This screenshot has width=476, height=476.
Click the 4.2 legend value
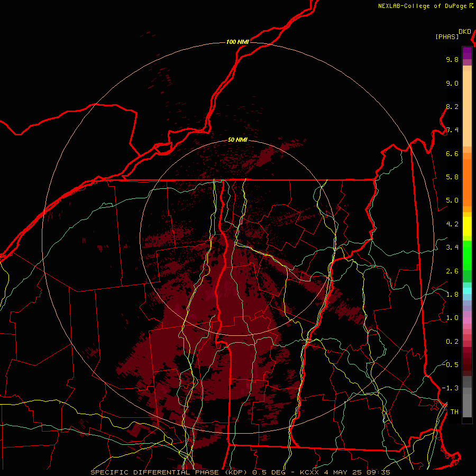pos(452,224)
